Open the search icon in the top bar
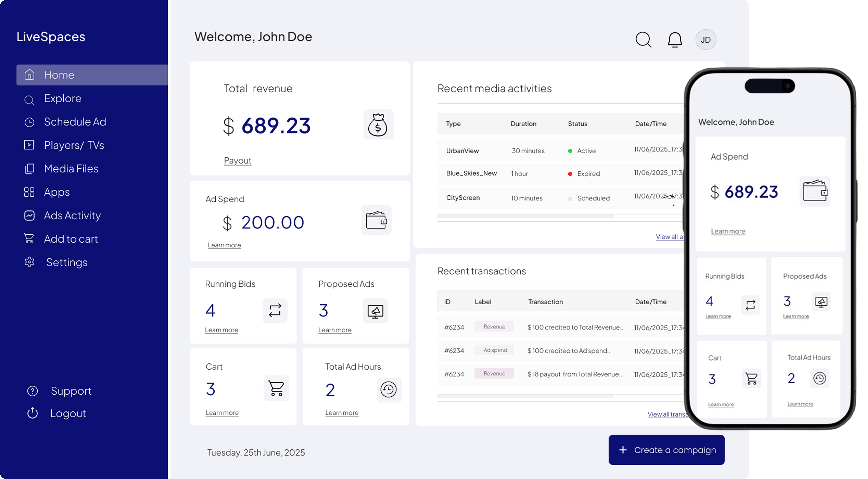 click(643, 39)
